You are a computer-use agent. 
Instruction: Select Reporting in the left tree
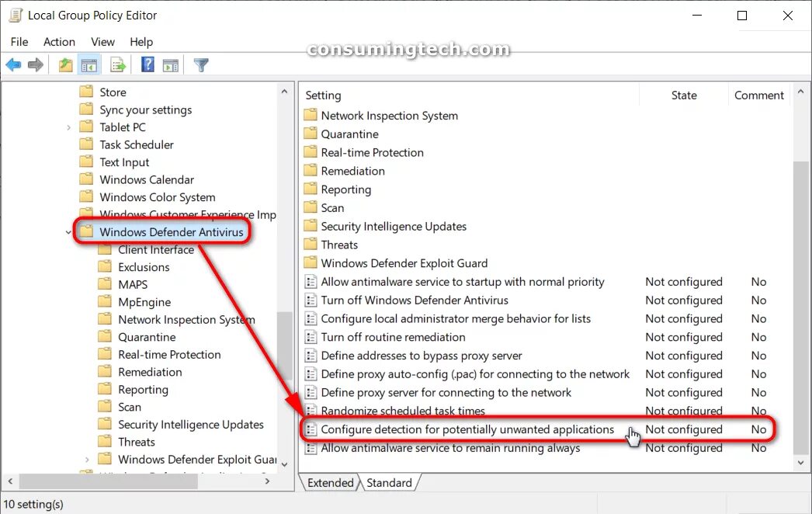coord(143,390)
